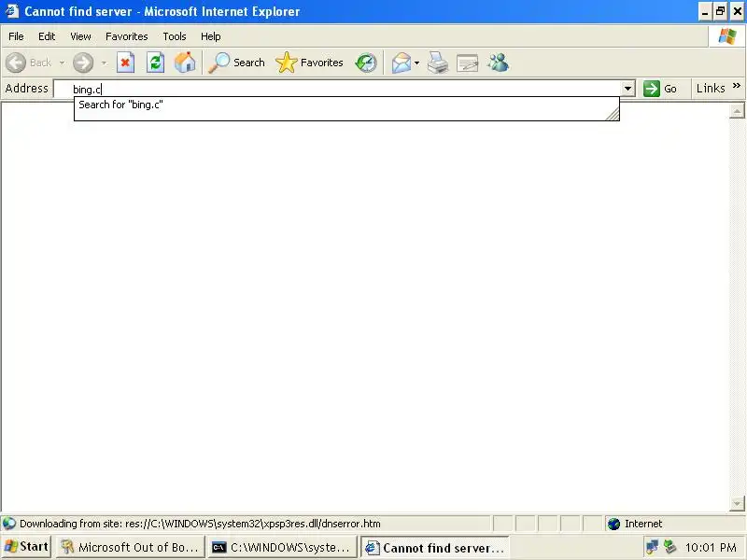Screen dimensions: 747x560
Task: Click the autocomplete dropdown resize grip
Action: pos(613,114)
